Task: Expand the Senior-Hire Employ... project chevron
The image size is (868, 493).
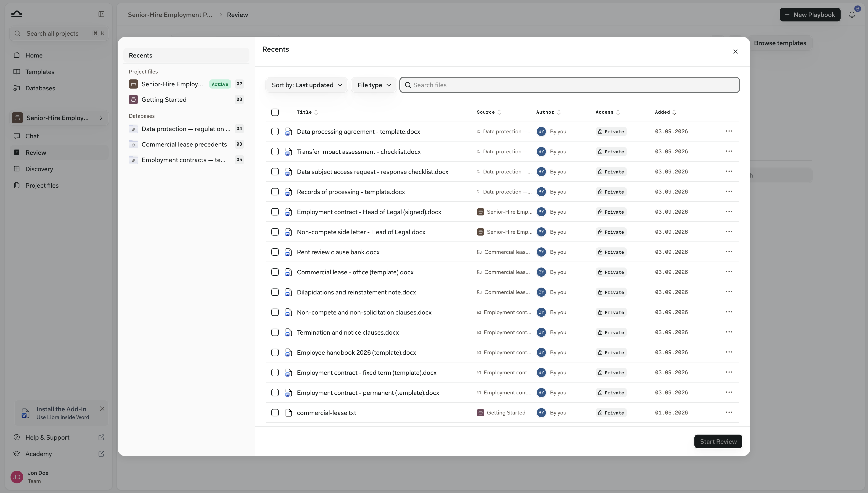Action: [x=101, y=118]
